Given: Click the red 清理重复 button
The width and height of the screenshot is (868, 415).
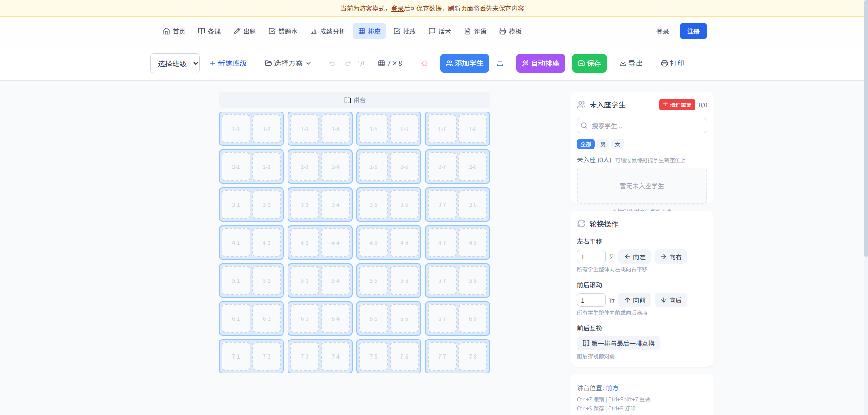Looking at the screenshot, I should pyautogui.click(x=677, y=105).
